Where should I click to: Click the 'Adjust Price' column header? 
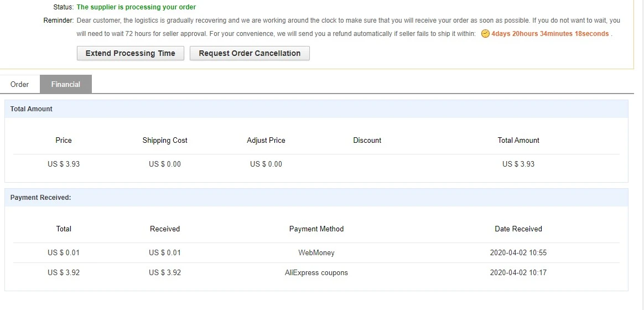coord(266,140)
